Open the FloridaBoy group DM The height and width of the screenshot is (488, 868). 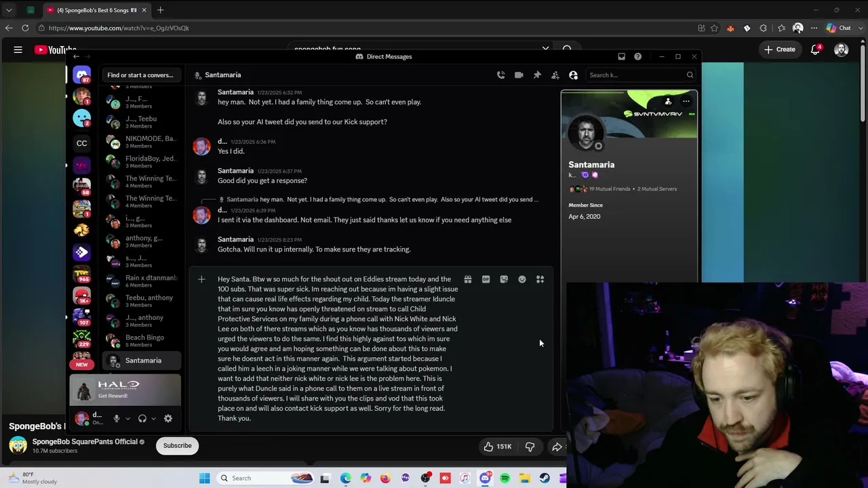pyautogui.click(x=142, y=161)
